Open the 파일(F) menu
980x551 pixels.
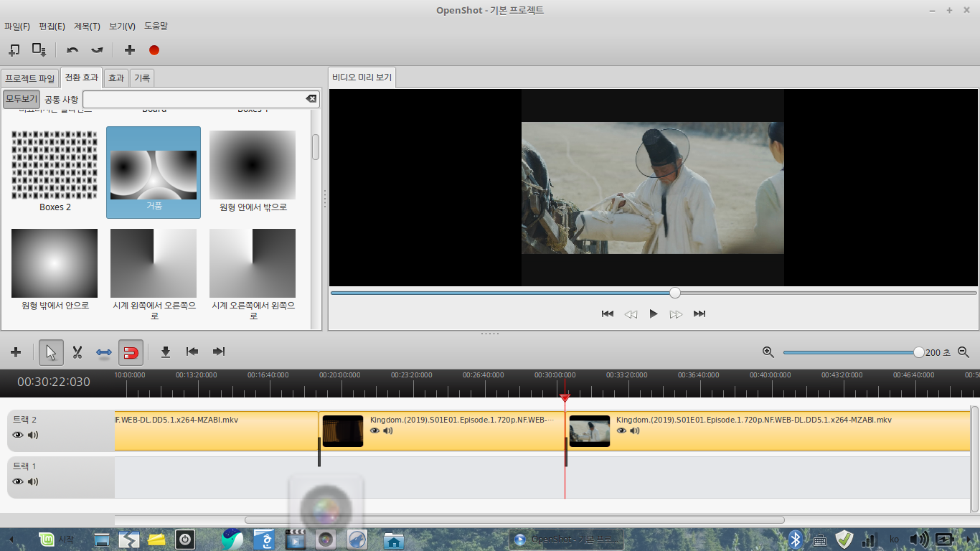pyautogui.click(x=17, y=27)
